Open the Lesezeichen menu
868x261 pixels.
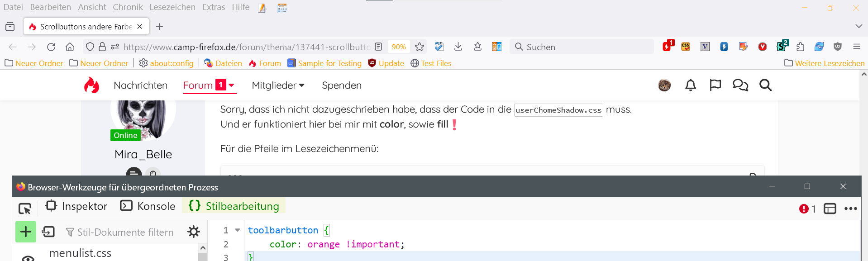coord(172,7)
